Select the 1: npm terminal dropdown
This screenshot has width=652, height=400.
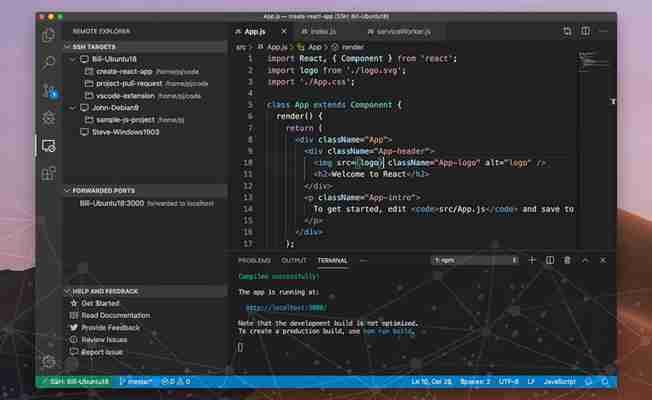tap(475, 260)
